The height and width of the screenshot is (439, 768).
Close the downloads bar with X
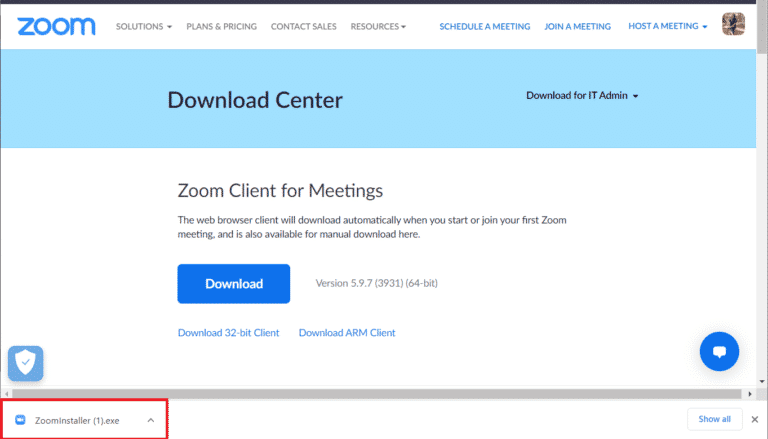755,419
